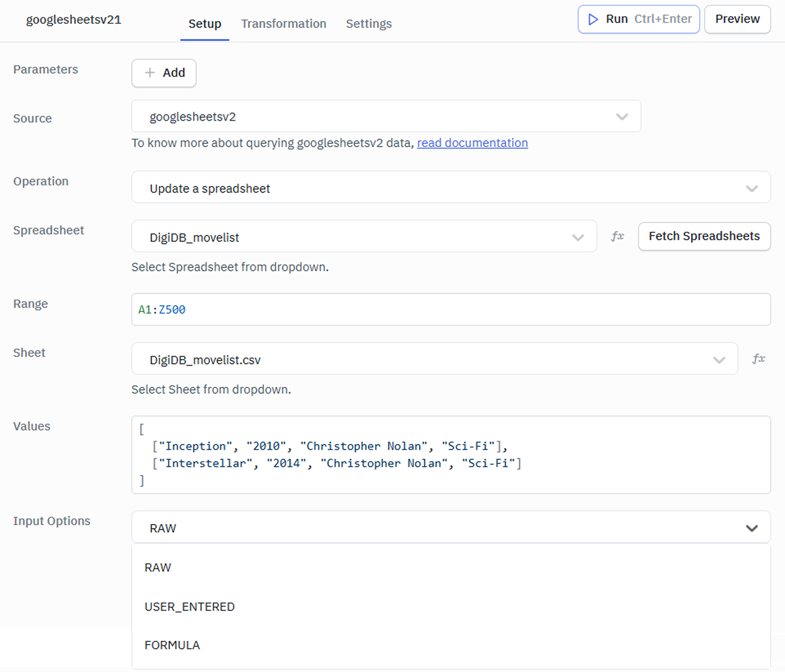Pick RAW option in dropdown list

click(158, 567)
